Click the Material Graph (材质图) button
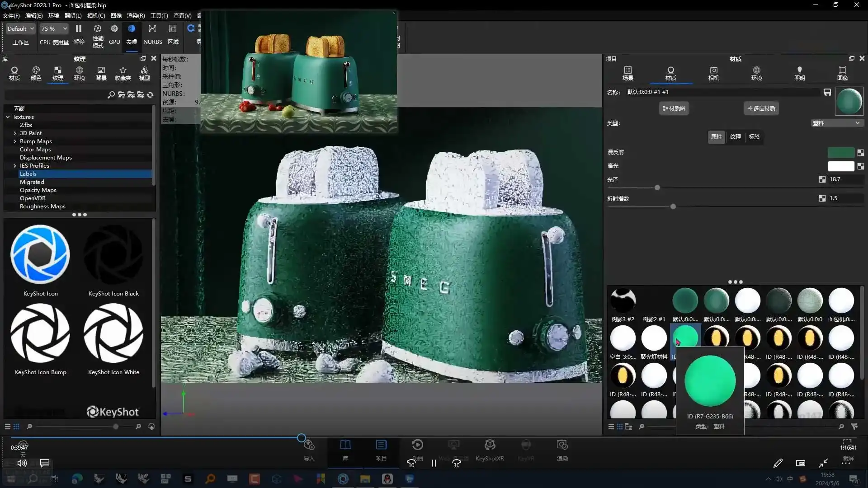Image resolution: width=868 pixels, height=488 pixels. [674, 108]
